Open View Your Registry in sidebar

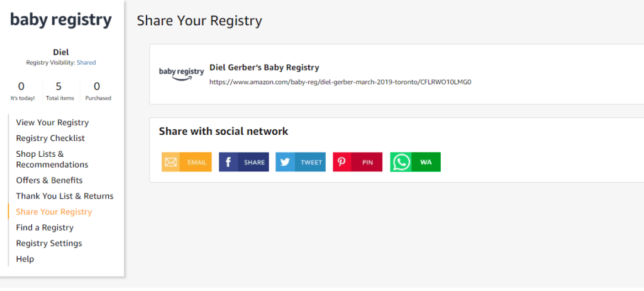[x=52, y=123]
